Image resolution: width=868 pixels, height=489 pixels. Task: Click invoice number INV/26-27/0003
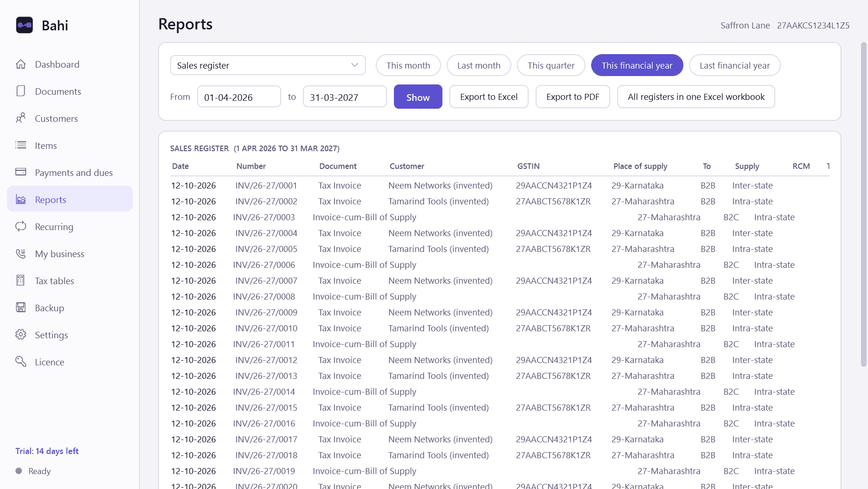click(264, 217)
